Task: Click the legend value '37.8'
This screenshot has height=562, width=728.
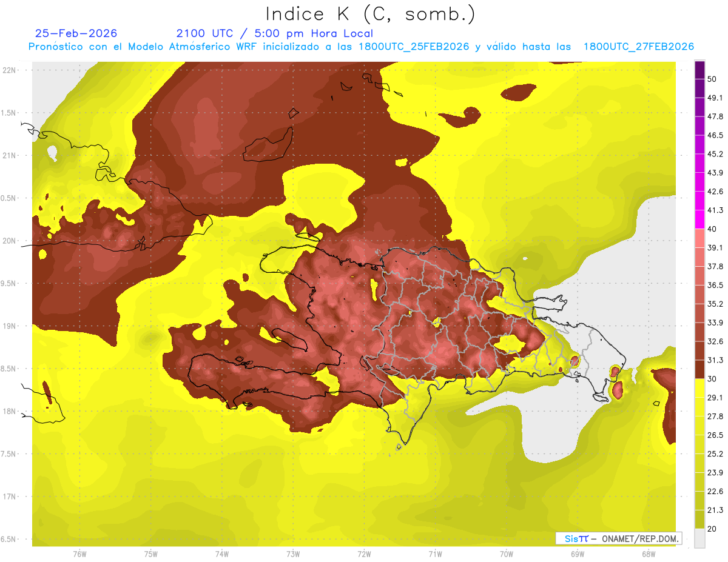Action: point(715,267)
